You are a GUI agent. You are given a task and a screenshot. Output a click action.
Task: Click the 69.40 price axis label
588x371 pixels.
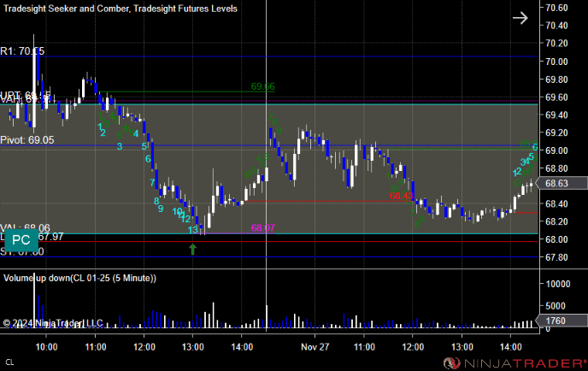[556, 115]
